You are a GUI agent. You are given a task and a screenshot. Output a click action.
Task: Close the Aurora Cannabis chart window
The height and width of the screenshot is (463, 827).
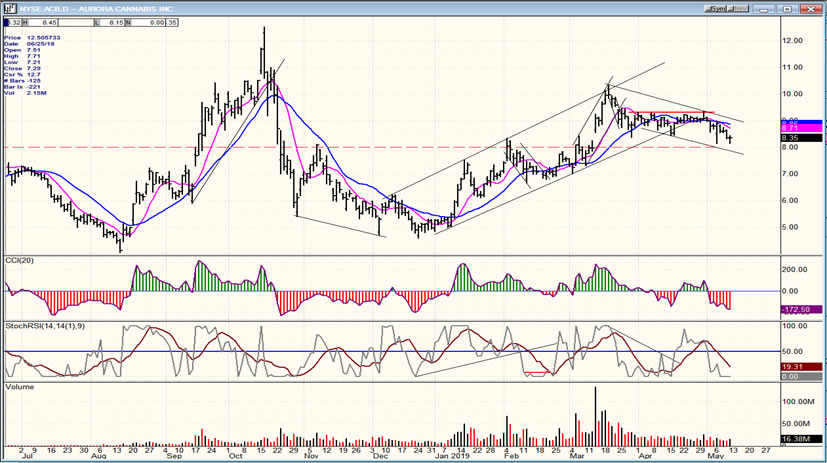(x=814, y=7)
